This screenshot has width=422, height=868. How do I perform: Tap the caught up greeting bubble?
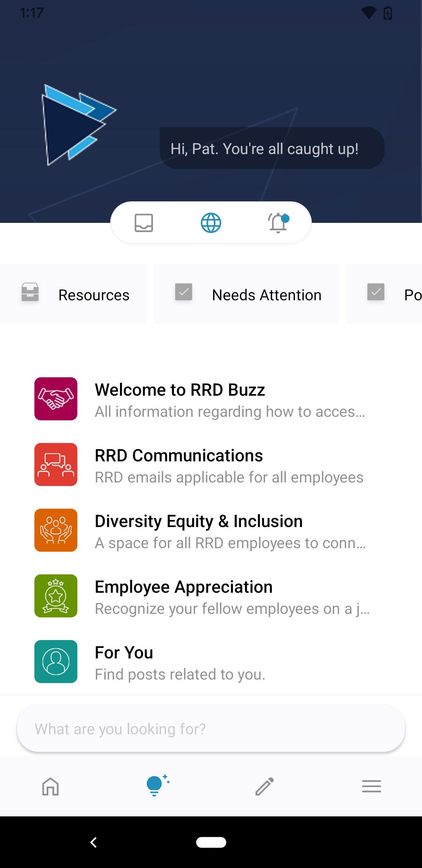272,148
